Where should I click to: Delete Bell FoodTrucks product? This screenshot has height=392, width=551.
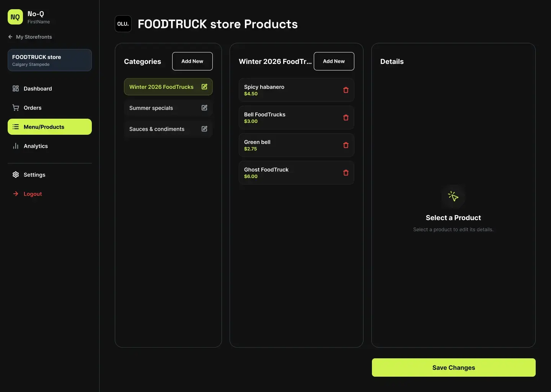(346, 118)
